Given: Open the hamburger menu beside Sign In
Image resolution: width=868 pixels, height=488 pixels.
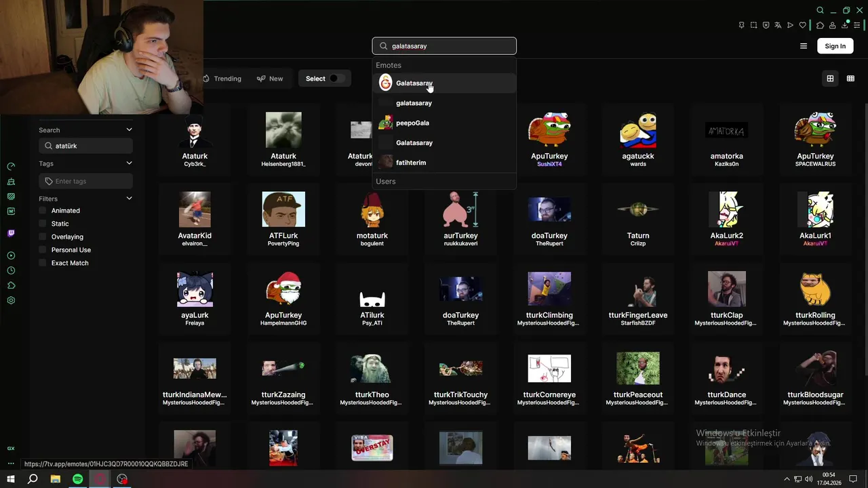Looking at the screenshot, I should coord(804,46).
